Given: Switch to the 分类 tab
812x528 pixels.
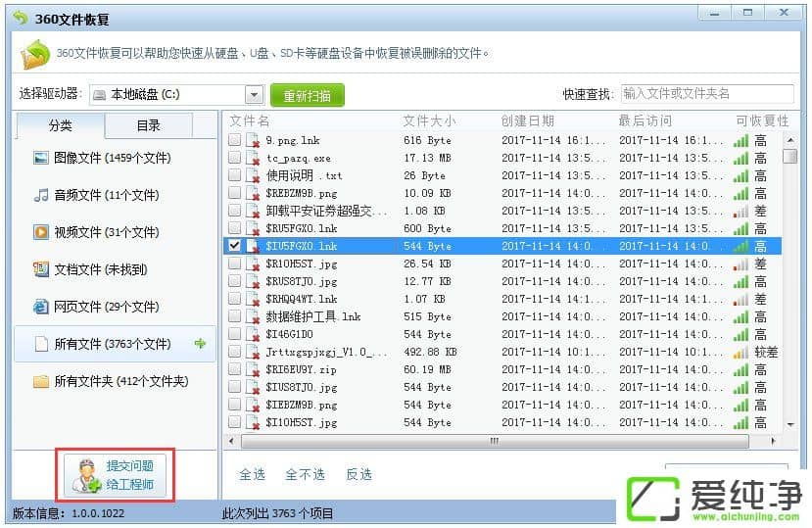Looking at the screenshot, I should [61, 125].
